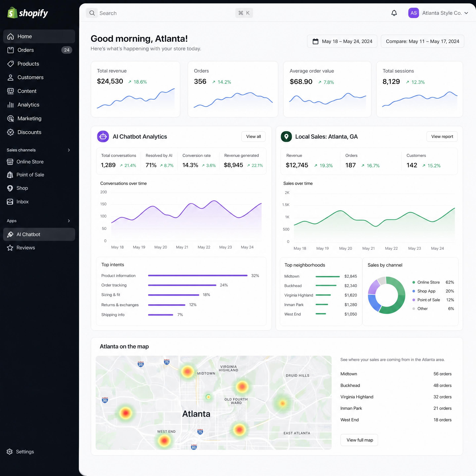Viewport: 476px width, 476px height.
Task: Open the AI Chatbot app
Action: click(39, 234)
